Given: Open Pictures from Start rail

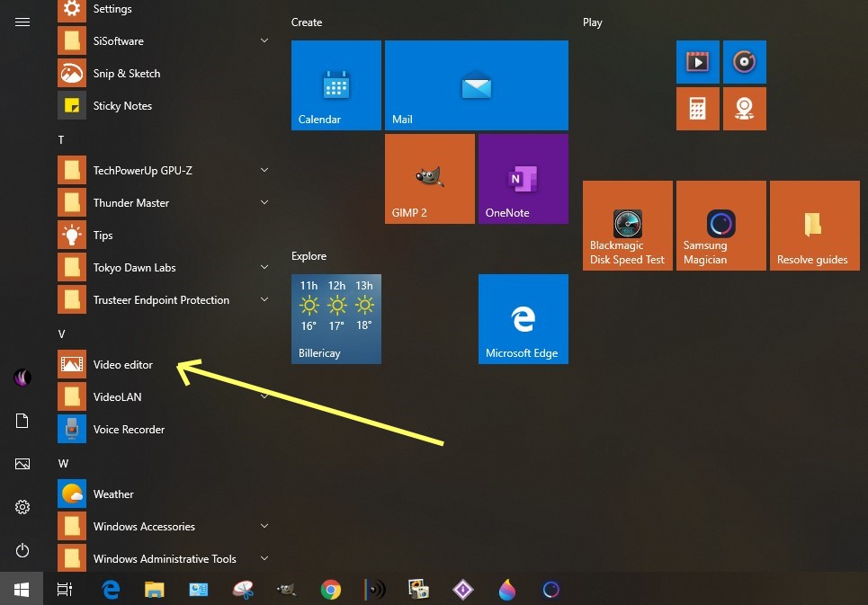Looking at the screenshot, I should coord(22,464).
